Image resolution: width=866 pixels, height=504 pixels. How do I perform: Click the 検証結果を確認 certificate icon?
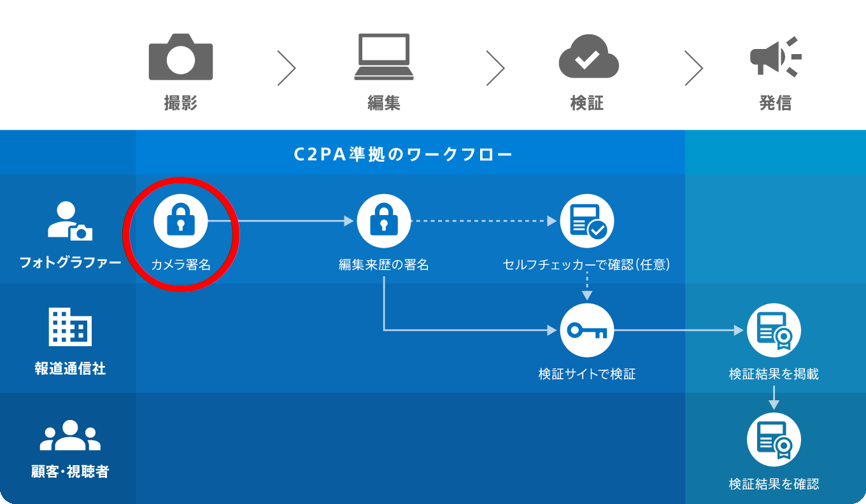[774, 440]
